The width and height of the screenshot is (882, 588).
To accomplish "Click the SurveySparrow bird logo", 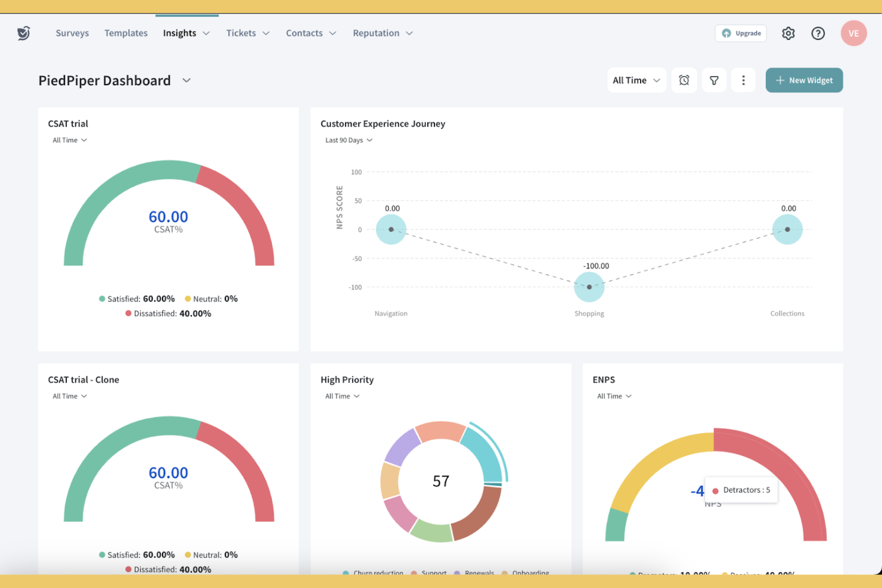I will tap(23, 33).
